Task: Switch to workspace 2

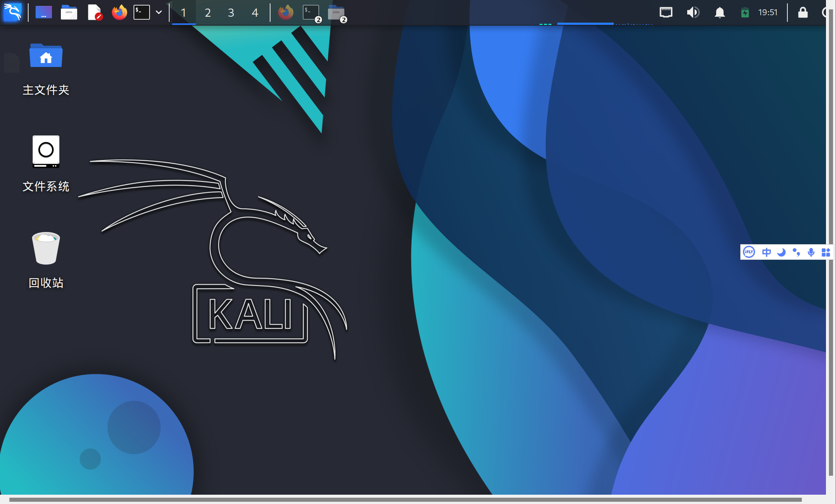Action: tap(208, 13)
